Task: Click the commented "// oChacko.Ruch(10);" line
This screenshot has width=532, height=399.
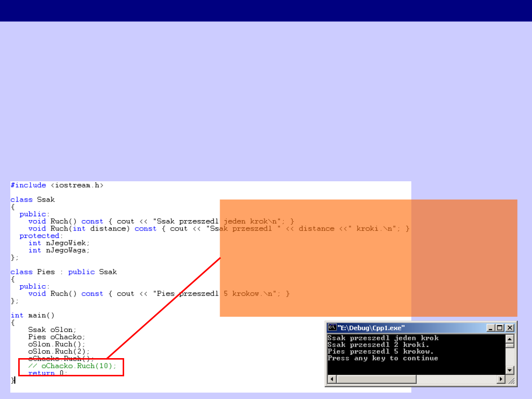Action: (72, 366)
